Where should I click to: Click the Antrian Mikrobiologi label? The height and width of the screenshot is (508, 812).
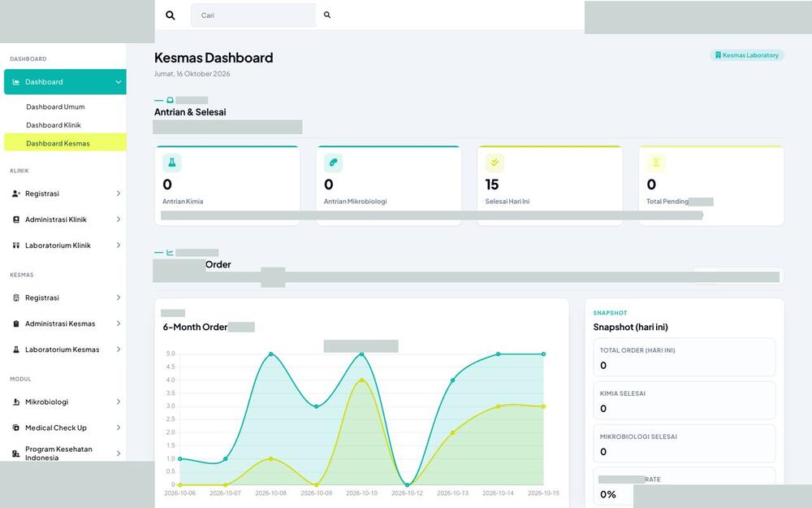tap(356, 201)
